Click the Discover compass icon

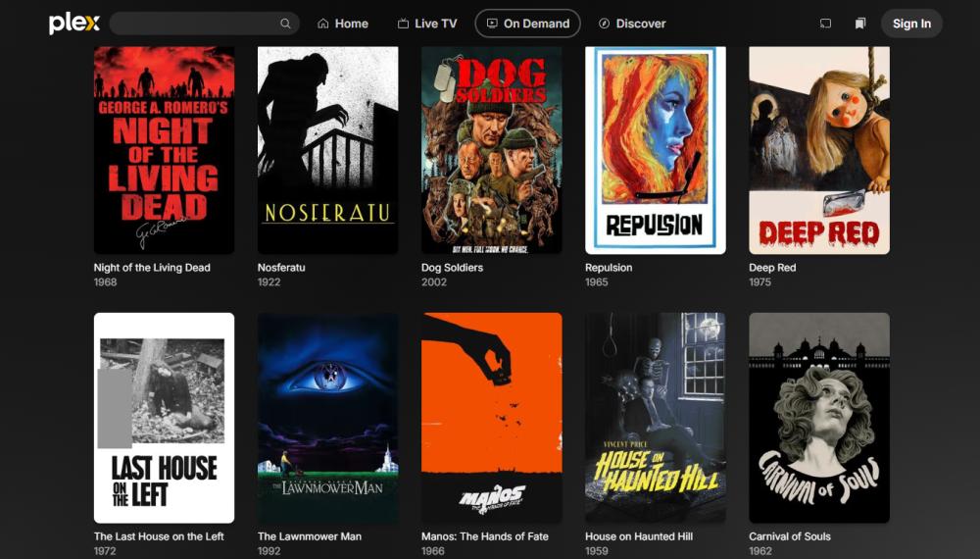pyautogui.click(x=604, y=24)
